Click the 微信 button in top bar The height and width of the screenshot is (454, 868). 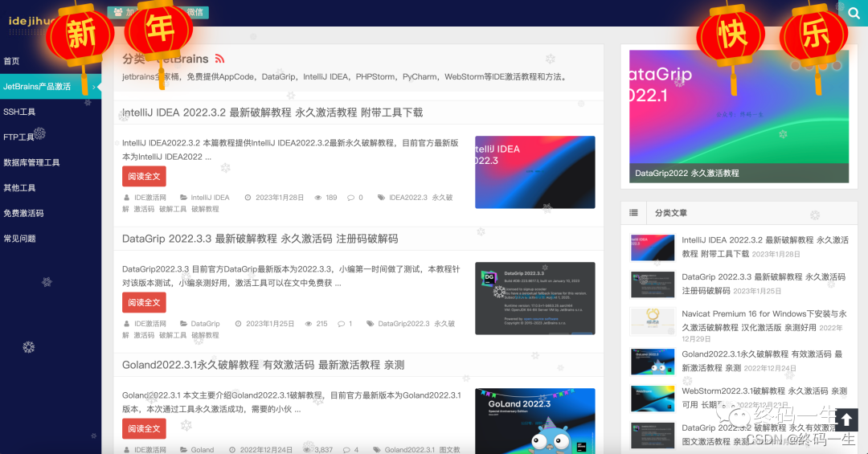point(194,12)
